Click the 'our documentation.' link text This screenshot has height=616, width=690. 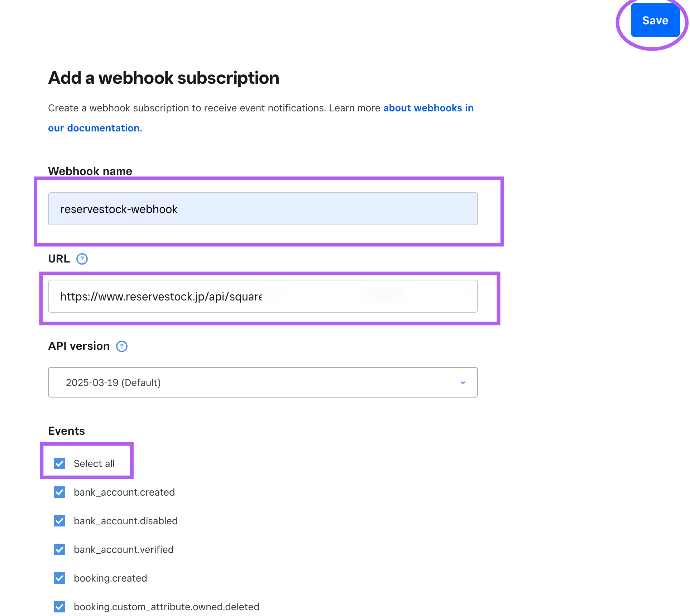point(95,128)
